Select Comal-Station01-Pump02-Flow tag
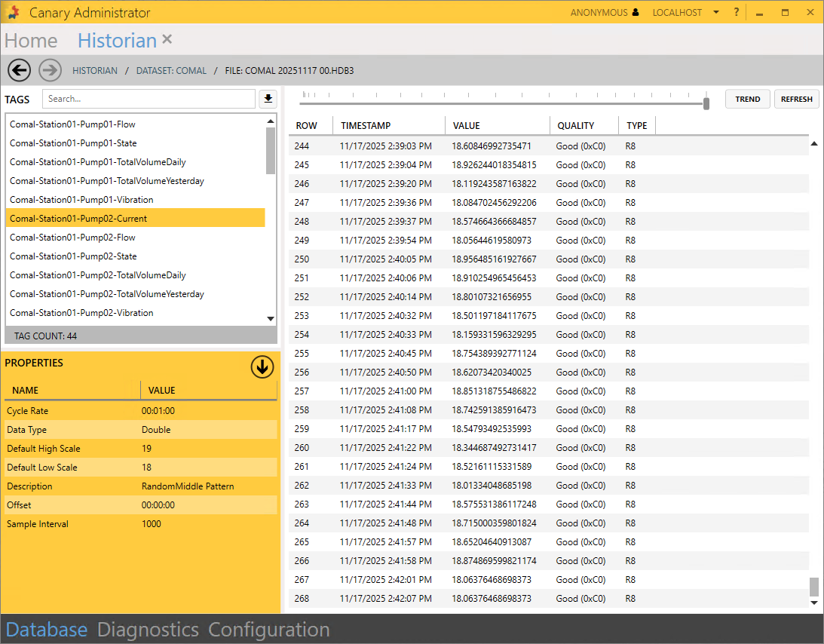824x644 pixels. [x=73, y=238]
